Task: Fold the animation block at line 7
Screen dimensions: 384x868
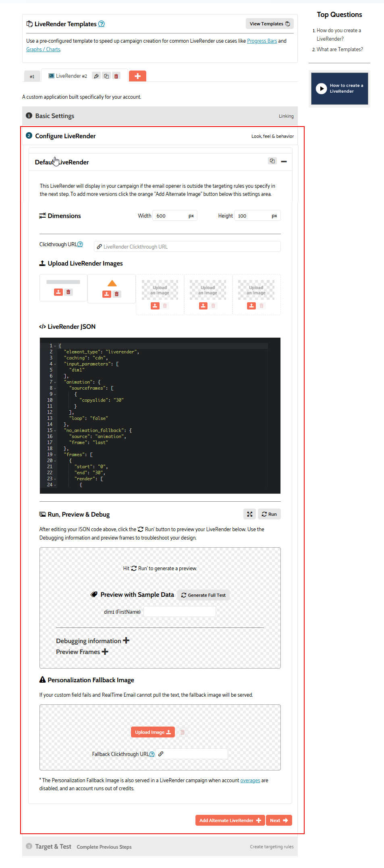Action: tap(55, 382)
